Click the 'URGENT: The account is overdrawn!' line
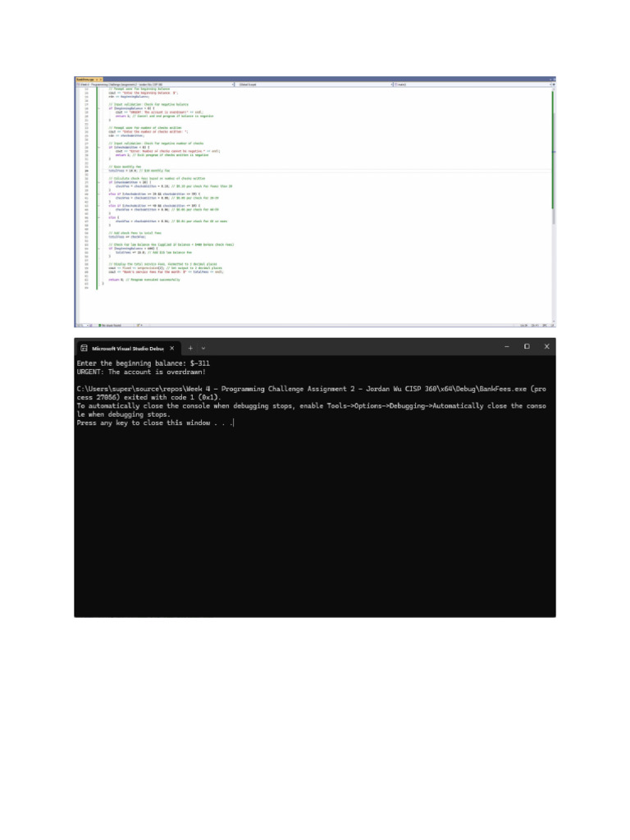The image size is (630, 840). (141, 372)
